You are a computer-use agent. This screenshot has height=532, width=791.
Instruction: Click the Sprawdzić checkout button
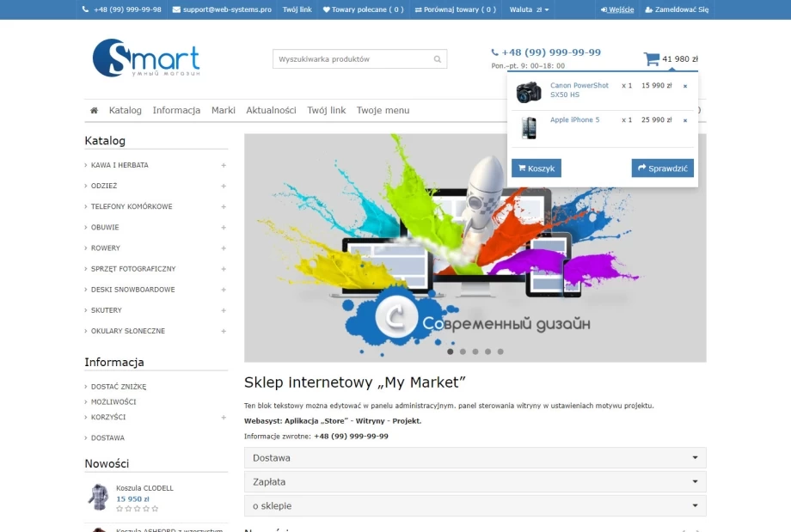pos(662,168)
